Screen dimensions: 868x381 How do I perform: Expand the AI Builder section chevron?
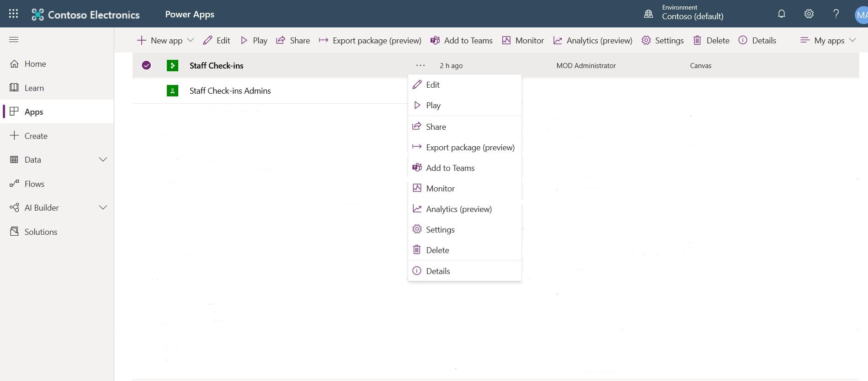(103, 207)
